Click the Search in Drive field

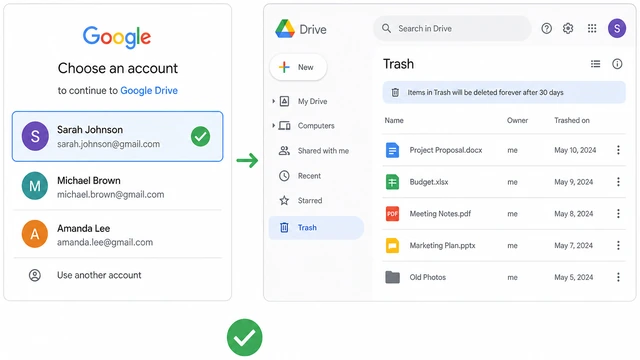pyautogui.click(x=452, y=28)
